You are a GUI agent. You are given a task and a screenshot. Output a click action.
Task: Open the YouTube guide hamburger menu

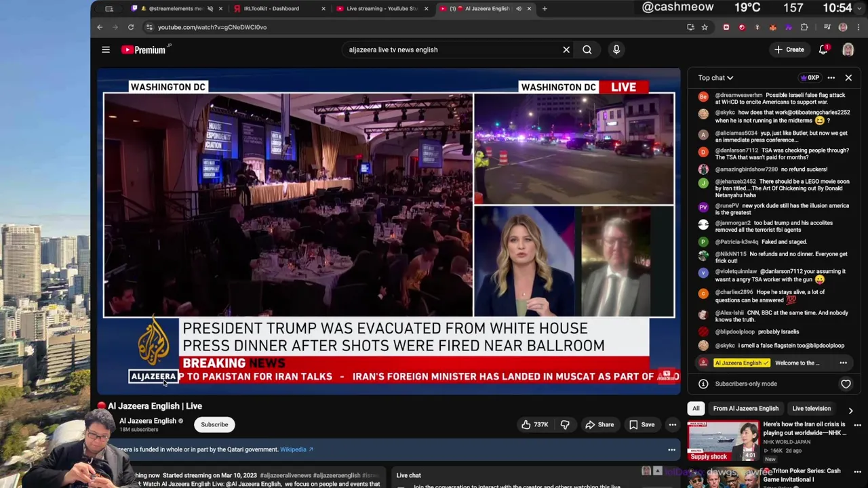point(106,49)
